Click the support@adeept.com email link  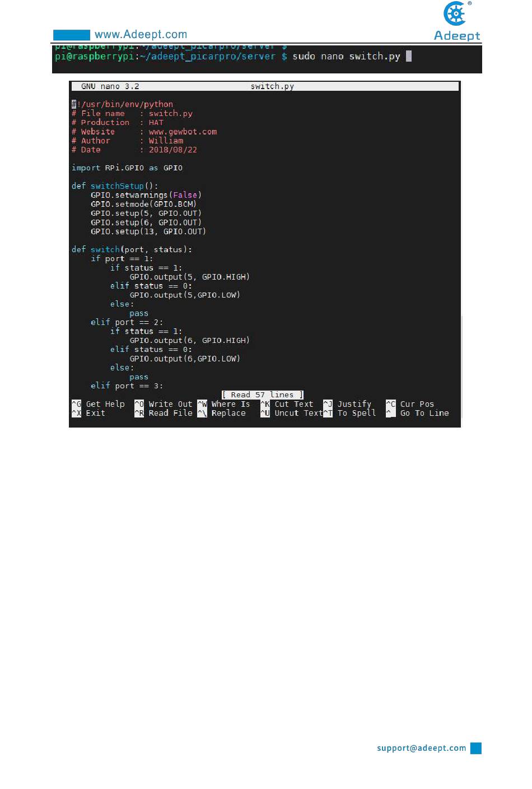tap(421, 748)
